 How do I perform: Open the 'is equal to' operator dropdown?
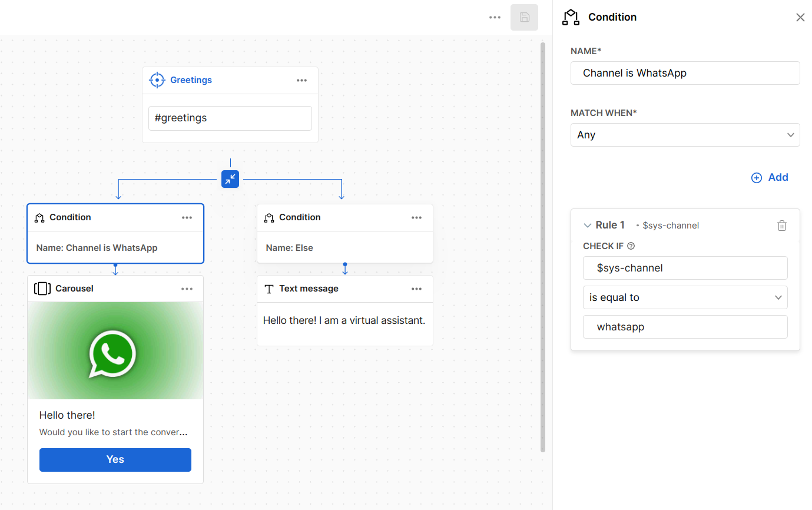(685, 297)
